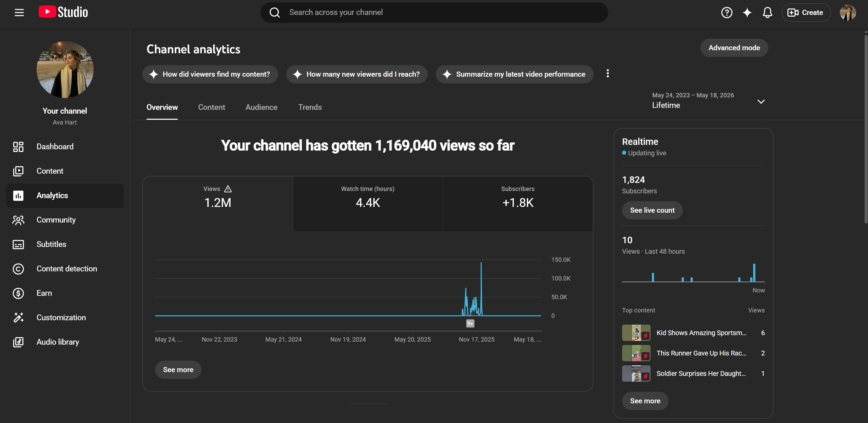
Task: Click the 9+ chart timeline marker
Action: tap(470, 324)
